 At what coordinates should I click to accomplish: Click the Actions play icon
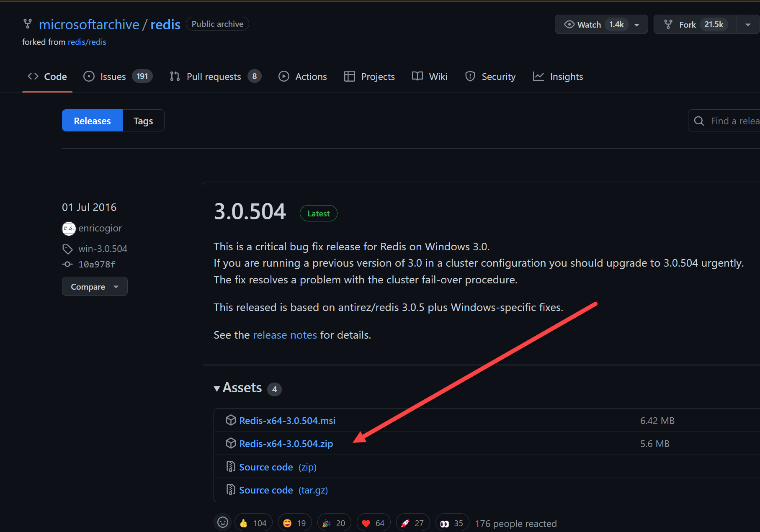pyautogui.click(x=284, y=76)
